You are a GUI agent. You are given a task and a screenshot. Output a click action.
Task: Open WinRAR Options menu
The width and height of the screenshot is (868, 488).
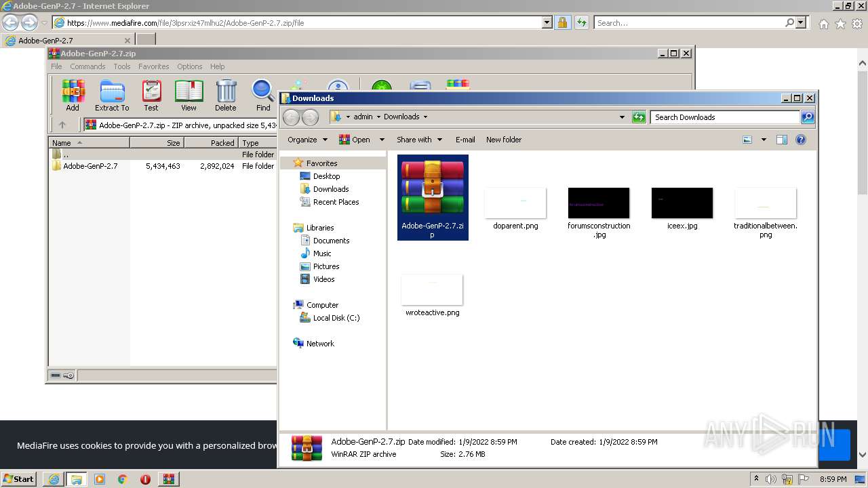click(x=190, y=66)
